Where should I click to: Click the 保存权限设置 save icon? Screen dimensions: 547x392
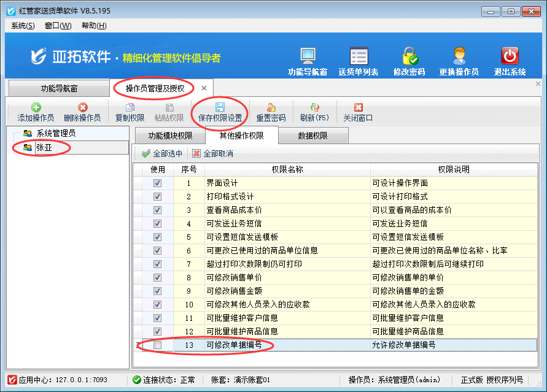click(220, 107)
